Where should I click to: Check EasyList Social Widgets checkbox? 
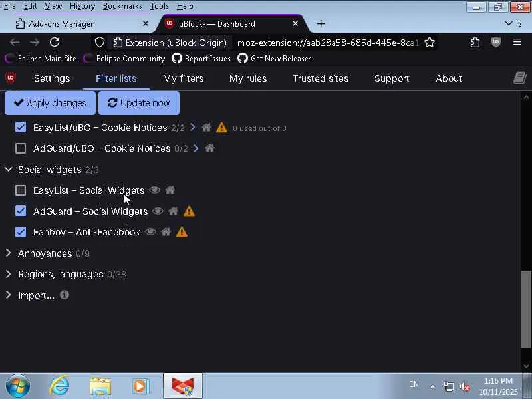point(21,190)
